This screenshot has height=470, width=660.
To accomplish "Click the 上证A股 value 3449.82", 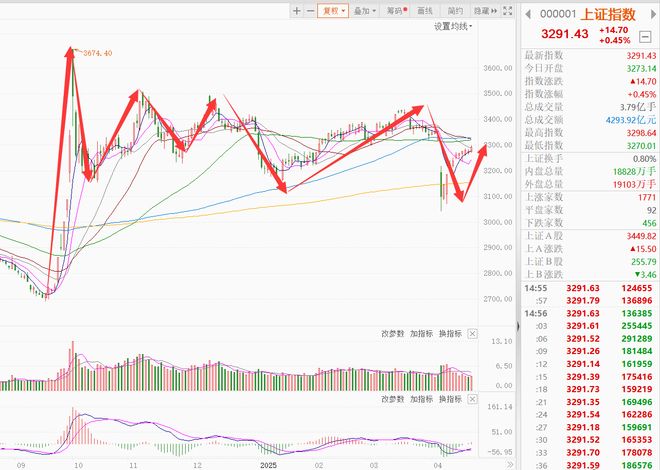I will [641, 236].
